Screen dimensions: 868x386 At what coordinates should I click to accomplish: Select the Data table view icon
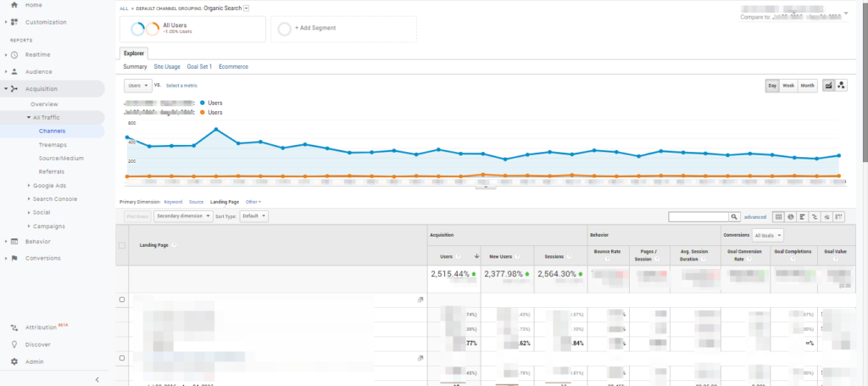778,217
